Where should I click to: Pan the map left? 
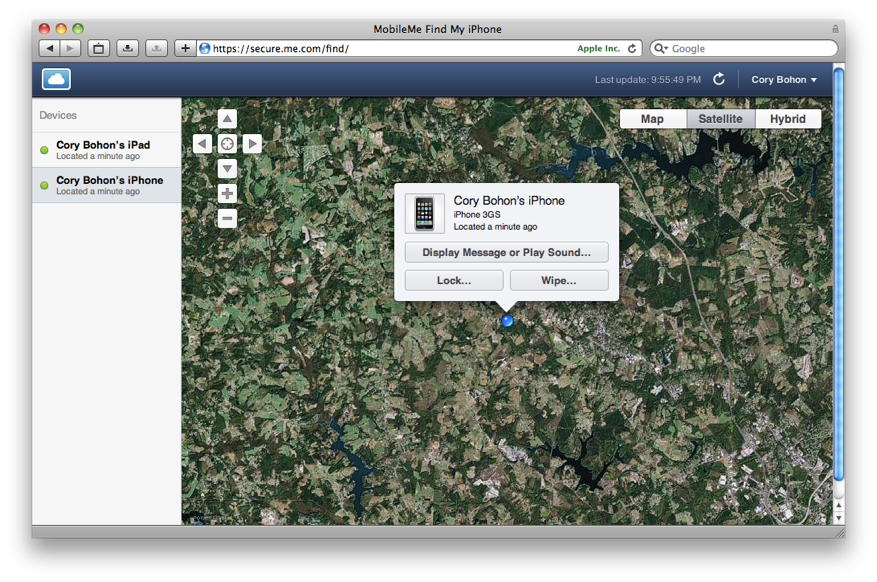click(x=202, y=144)
